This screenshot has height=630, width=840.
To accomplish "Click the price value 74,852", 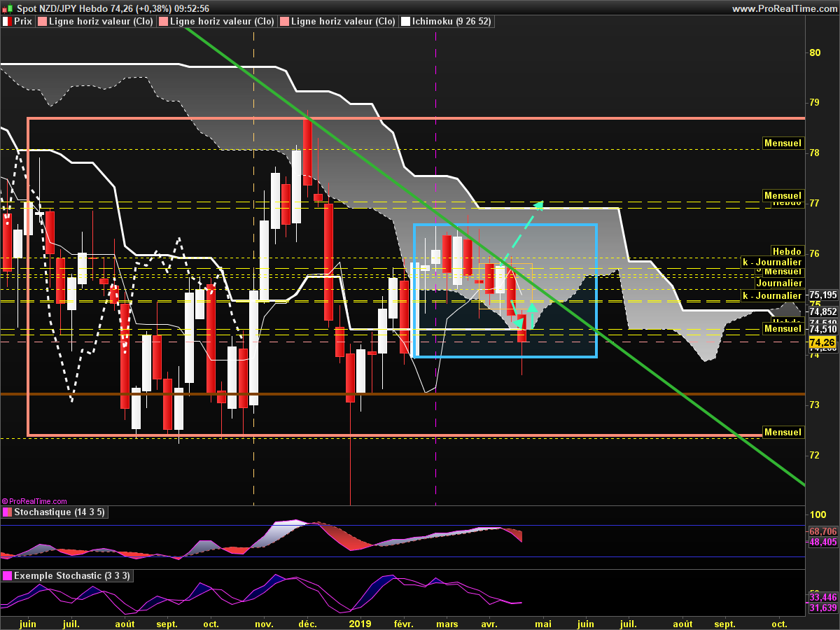I will pyautogui.click(x=822, y=312).
